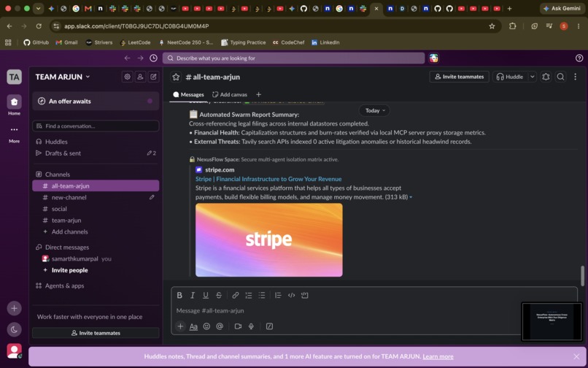
Task: Toggle the Aa formatting toolbar
Action: (x=193, y=326)
